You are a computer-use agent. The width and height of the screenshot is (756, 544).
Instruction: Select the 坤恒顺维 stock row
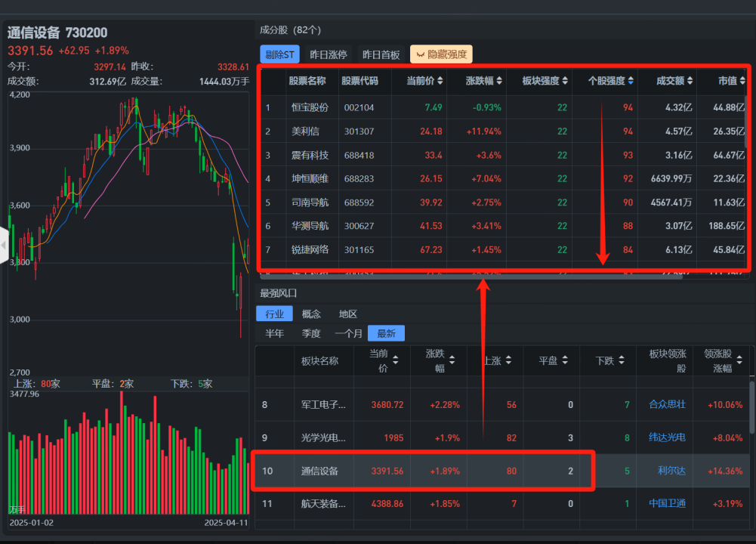(503, 178)
